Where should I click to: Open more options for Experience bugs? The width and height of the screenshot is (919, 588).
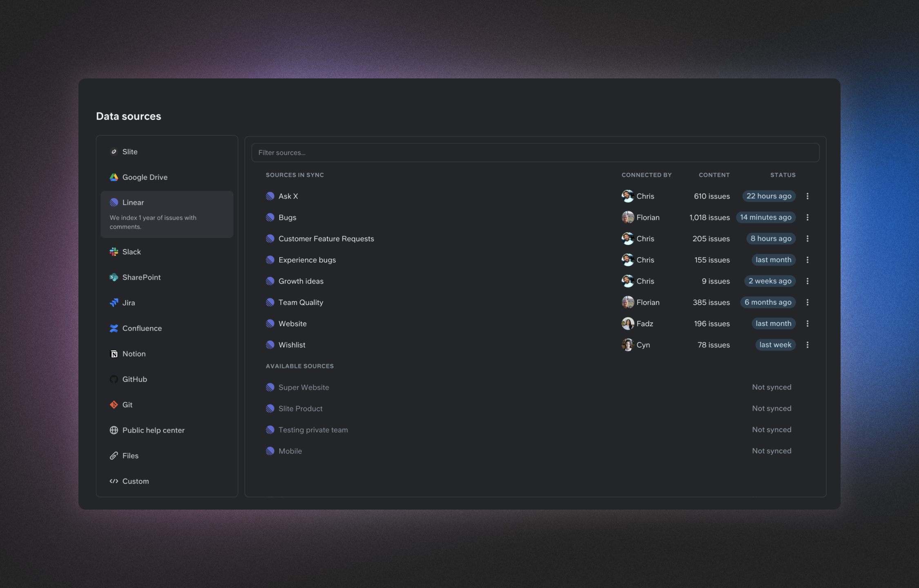(x=807, y=260)
